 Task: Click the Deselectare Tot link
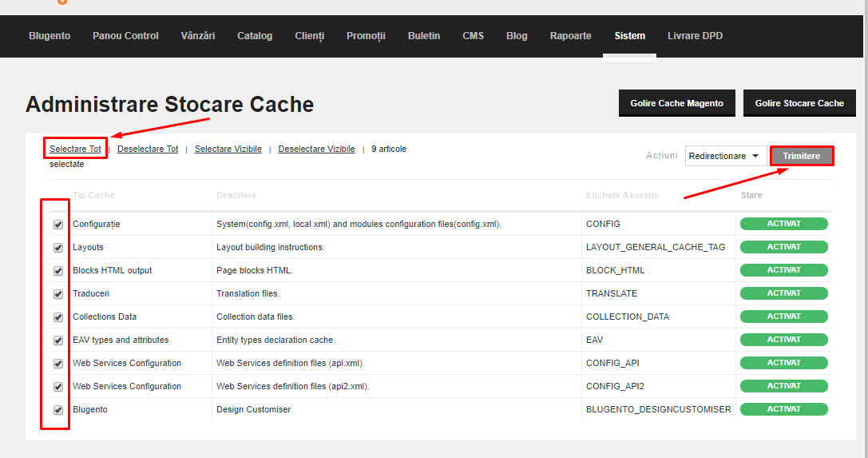[148, 149]
